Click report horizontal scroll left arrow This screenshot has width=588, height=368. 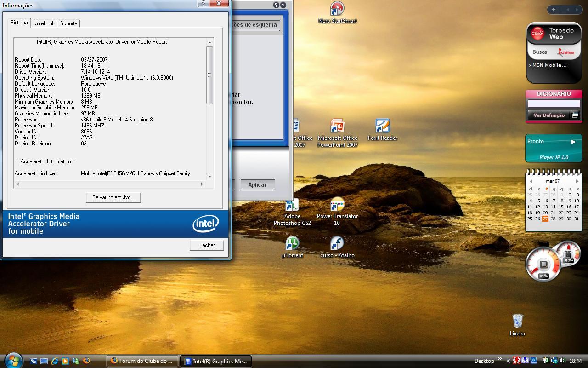coord(18,184)
